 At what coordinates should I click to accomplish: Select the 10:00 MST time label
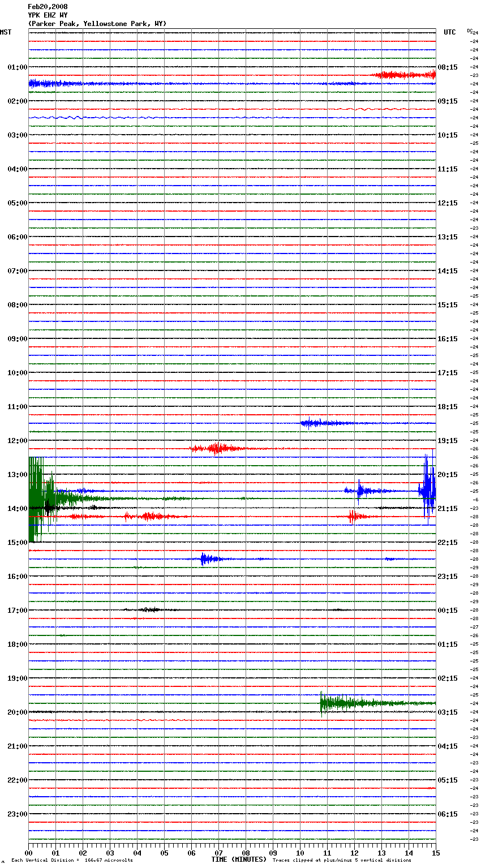[x=17, y=373]
